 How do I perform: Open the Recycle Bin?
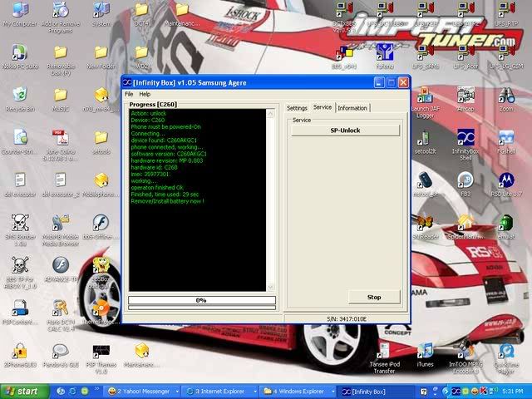click(x=20, y=100)
